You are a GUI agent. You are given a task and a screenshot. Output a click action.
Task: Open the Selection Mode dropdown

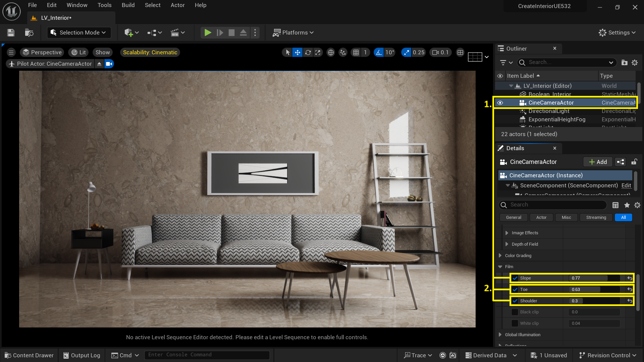click(x=78, y=33)
